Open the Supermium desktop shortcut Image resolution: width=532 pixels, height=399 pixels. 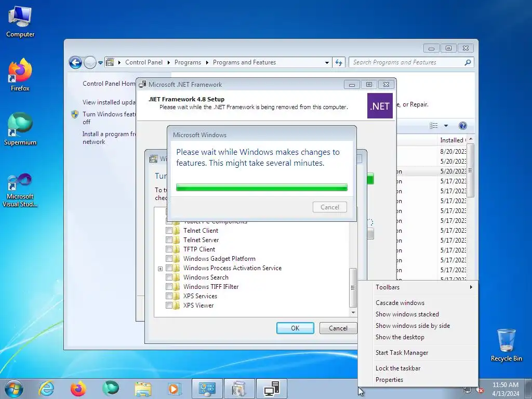(x=20, y=129)
